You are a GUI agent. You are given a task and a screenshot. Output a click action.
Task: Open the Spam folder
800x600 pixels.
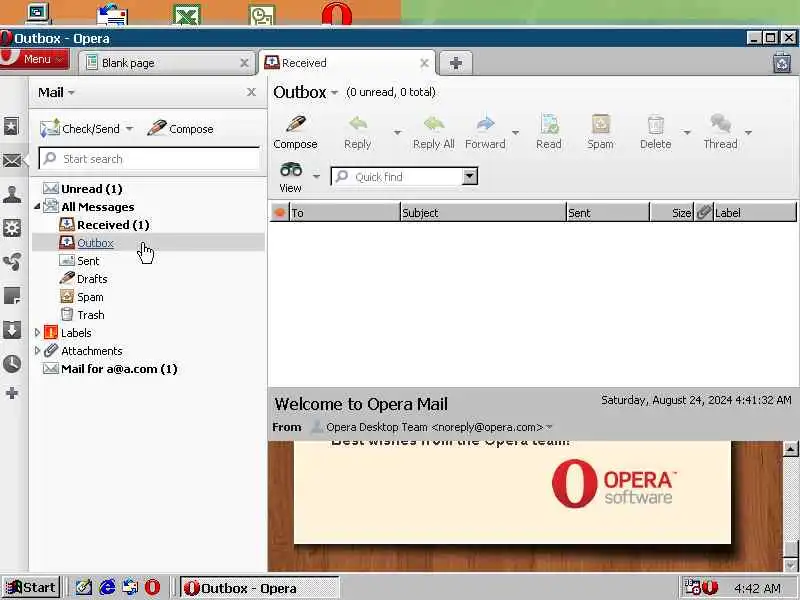coord(82,297)
